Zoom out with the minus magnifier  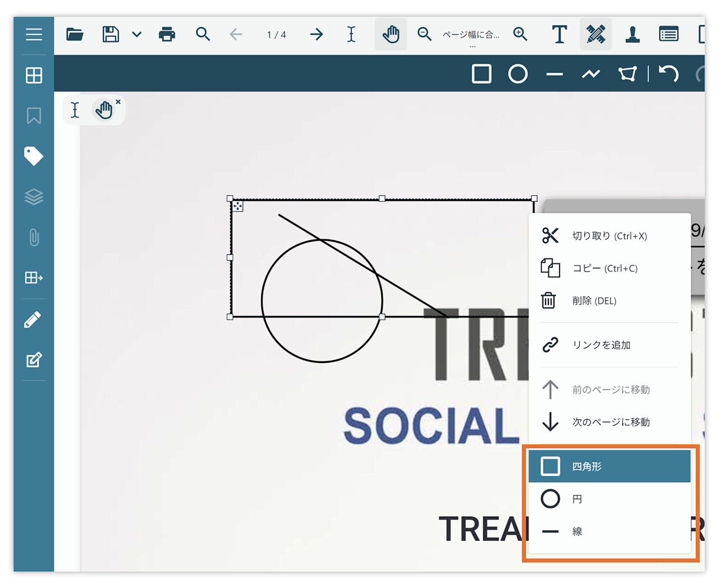424,34
